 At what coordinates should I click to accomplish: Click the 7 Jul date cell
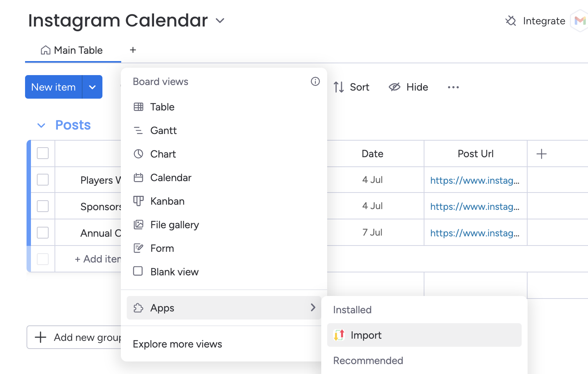click(372, 232)
